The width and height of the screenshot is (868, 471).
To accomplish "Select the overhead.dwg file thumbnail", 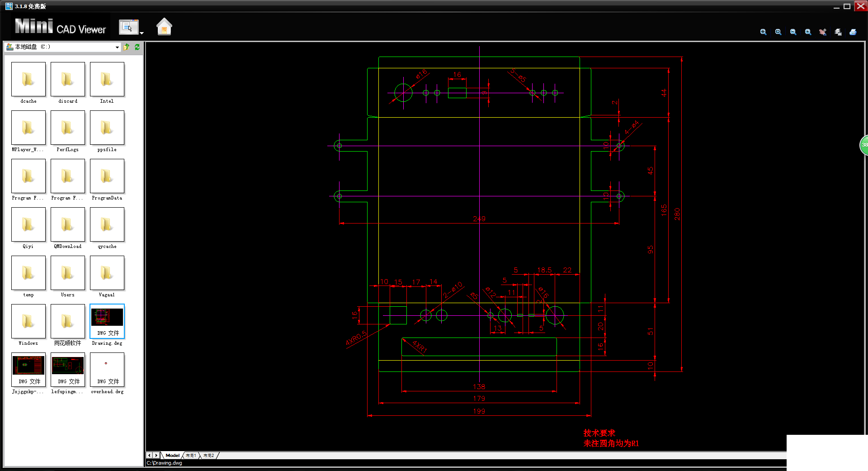I will (x=107, y=374).
